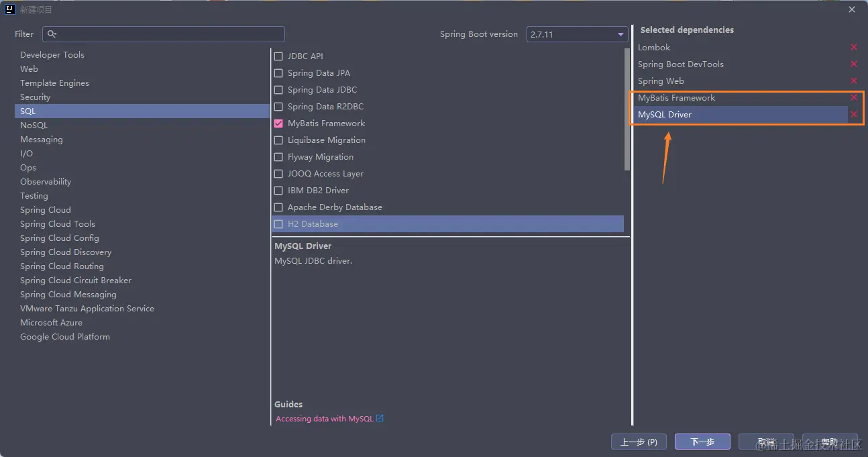This screenshot has height=457, width=868.
Task: Focus the Filter search field
Action: pos(164,34)
